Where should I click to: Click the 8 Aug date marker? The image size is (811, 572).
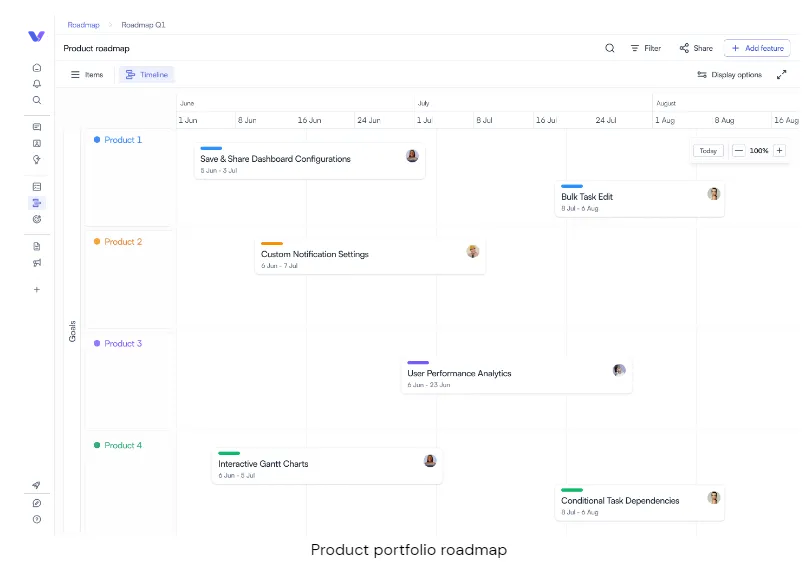click(724, 120)
